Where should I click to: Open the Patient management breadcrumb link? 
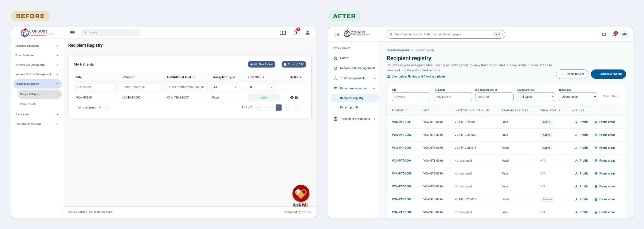398,50
